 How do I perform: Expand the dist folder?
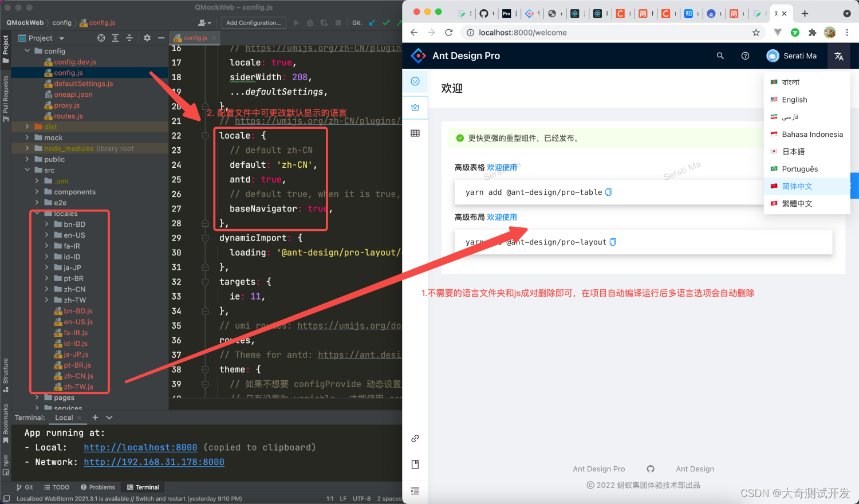tap(27, 127)
